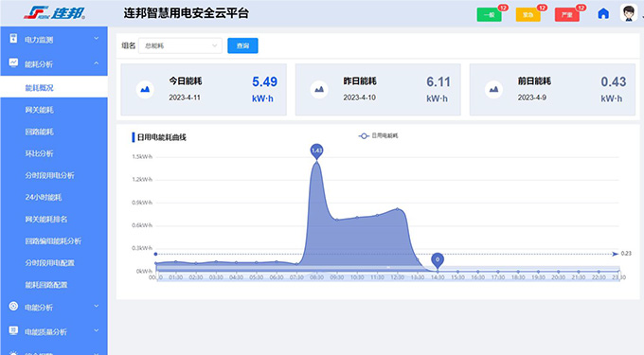The height and width of the screenshot is (355, 644).
Task: Click the chart's time range zoom slider
Action: click(387, 268)
